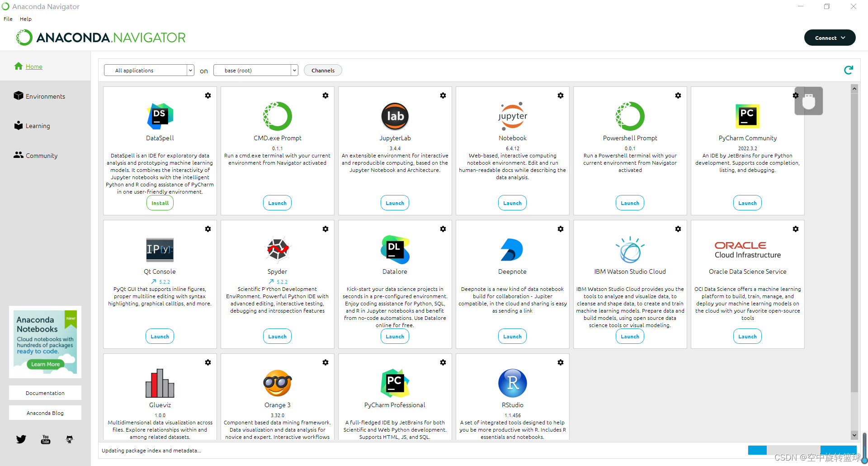Click the update progress bar
This screenshot has width=868, height=466.
point(802,450)
